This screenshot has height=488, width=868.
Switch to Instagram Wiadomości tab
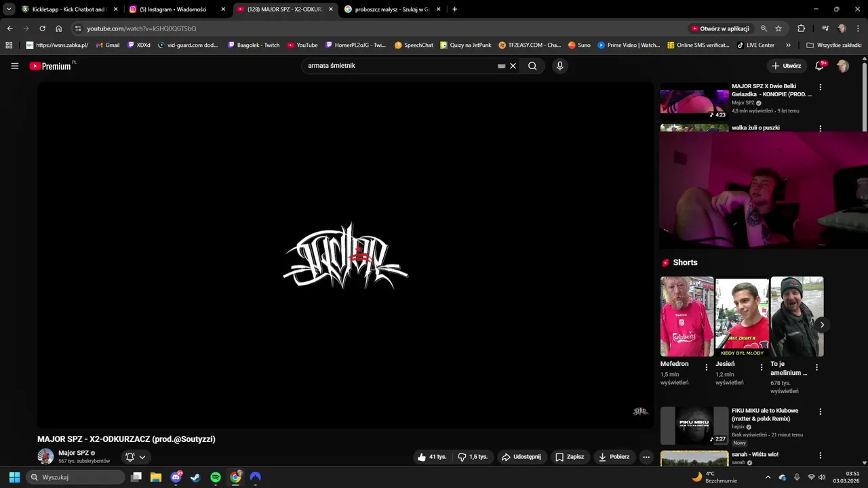[x=177, y=9]
